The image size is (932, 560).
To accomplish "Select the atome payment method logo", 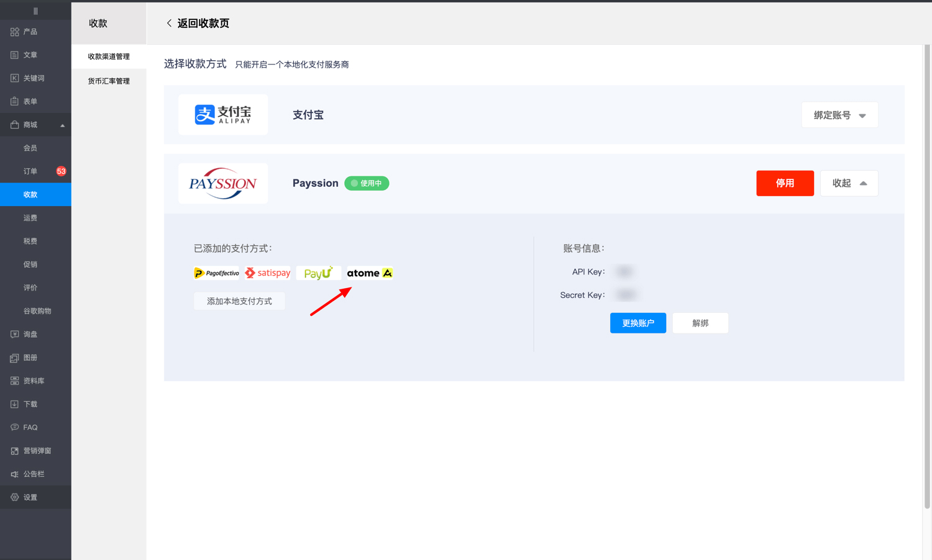I will 369,273.
